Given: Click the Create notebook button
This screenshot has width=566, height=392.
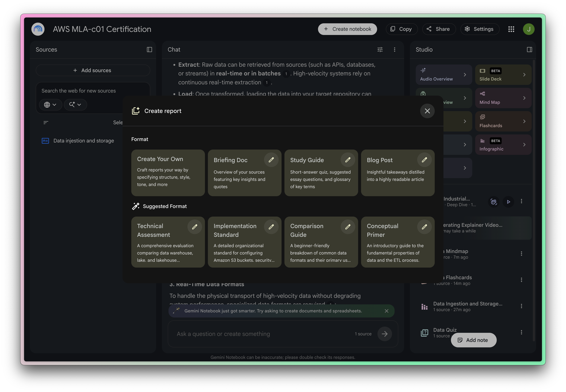Looking at the screenshot, I should [x=347, y=29].
